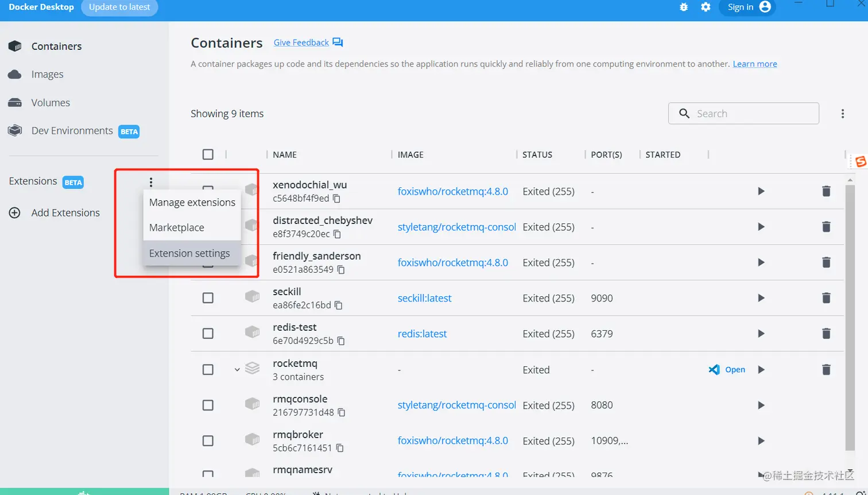
Task: Sort by NAME column header
Action: pos(285,154)
